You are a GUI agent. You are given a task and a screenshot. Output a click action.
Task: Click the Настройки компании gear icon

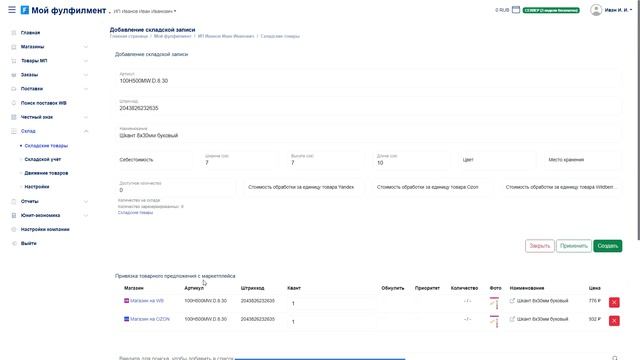pos(13,229)
